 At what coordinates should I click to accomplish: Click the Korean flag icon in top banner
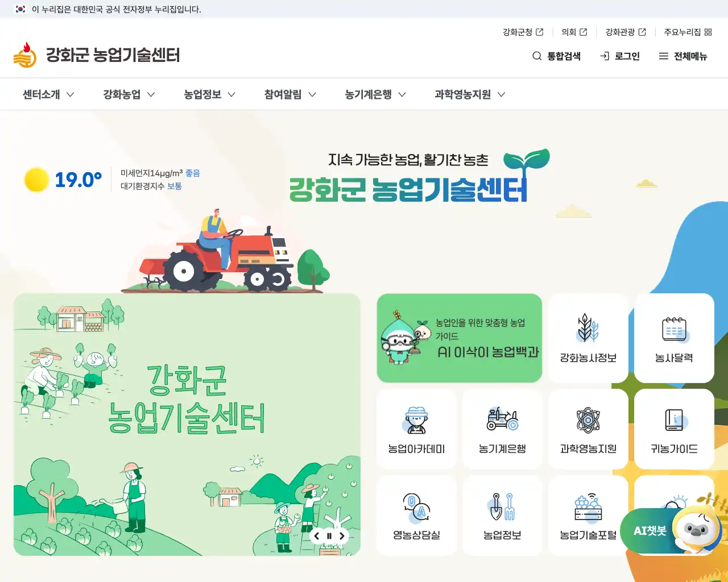pyautogui.click(x=20, y=9)
